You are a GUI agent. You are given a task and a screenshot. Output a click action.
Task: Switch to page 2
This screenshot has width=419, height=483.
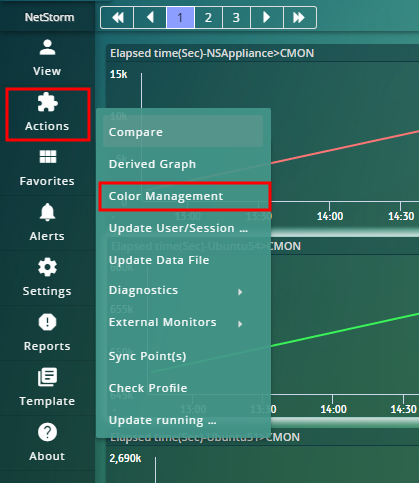208,17
